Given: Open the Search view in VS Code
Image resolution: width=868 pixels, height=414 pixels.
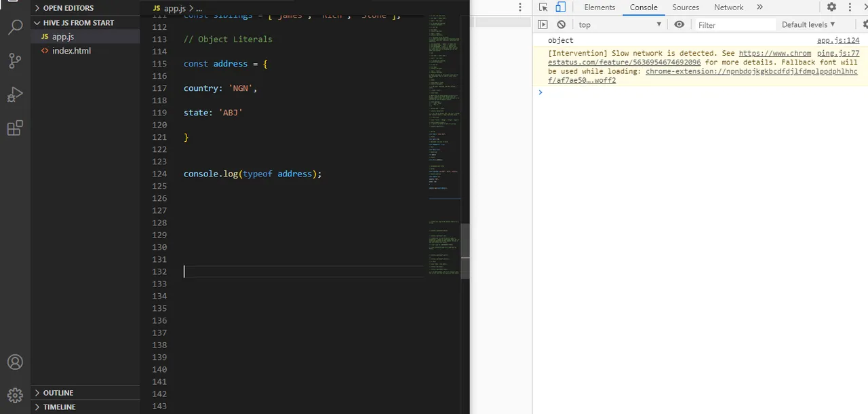Looking at the screenshot, I should point(15,28).
